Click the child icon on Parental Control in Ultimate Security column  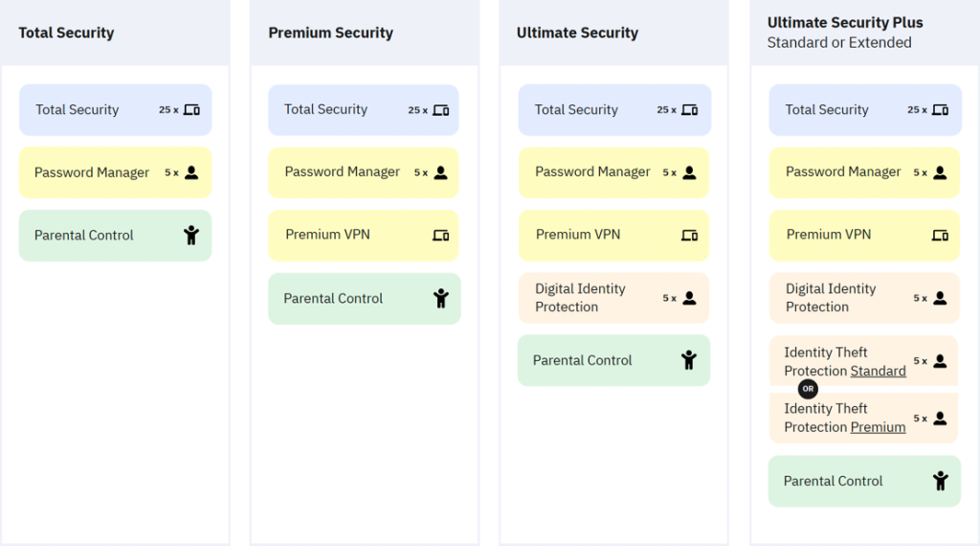point(689,360)
